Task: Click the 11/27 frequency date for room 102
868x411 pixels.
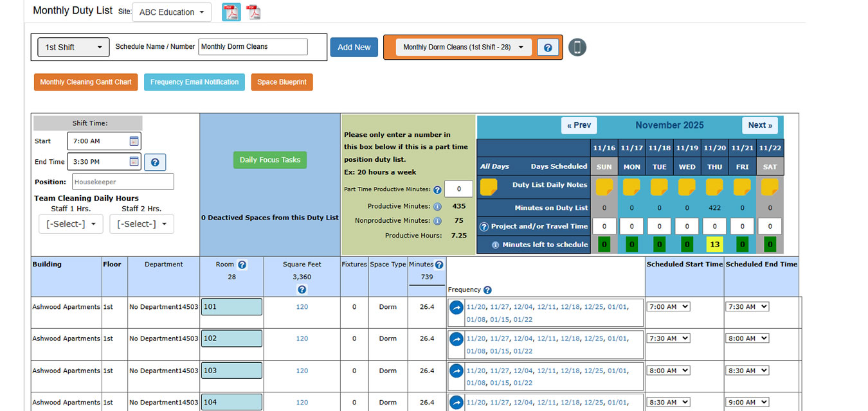Action: click(x=499, y=338)
